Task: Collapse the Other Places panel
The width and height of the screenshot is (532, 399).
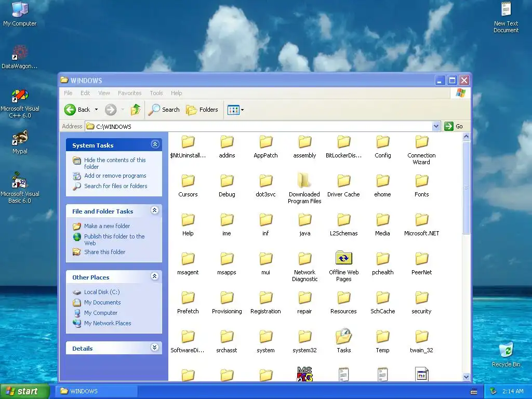Action: tap(155, 276)
